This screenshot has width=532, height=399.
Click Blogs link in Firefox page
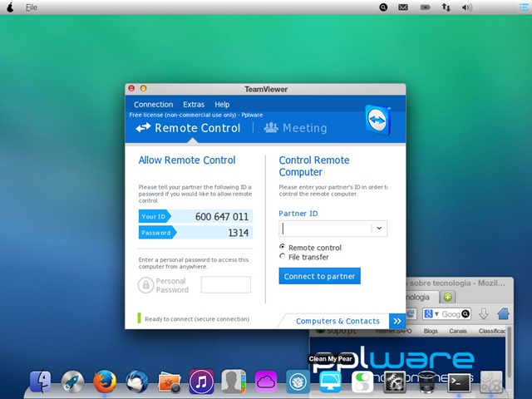(431, 331)
